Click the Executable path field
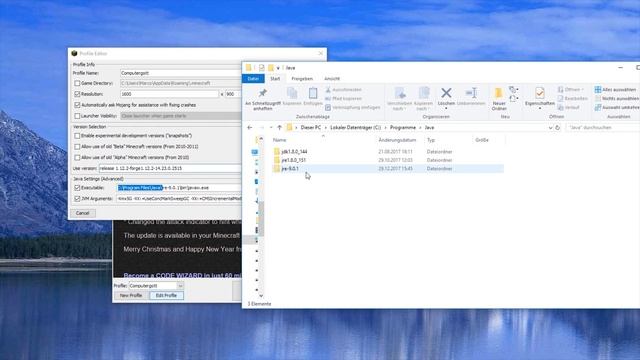 (x=180, y=188)
